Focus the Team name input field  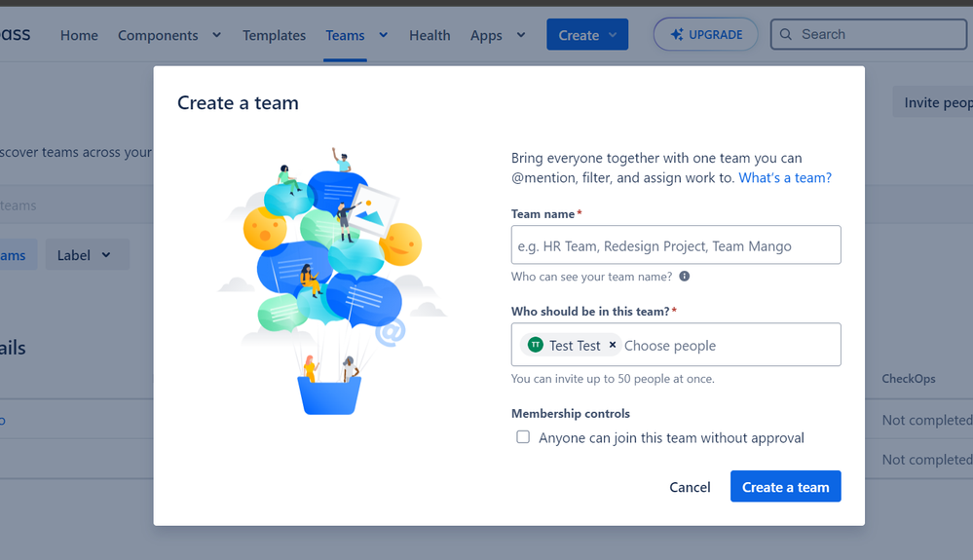click(676, 245)
